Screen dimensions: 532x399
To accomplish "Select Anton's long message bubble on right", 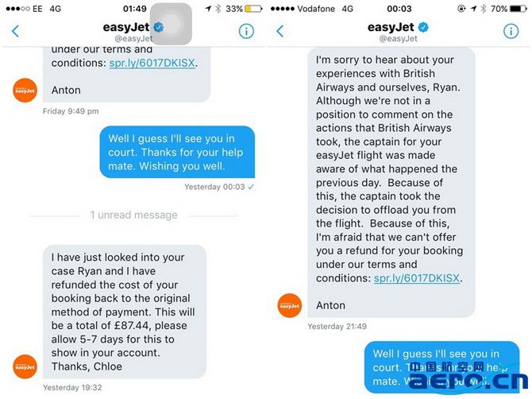I will [391, 182].
